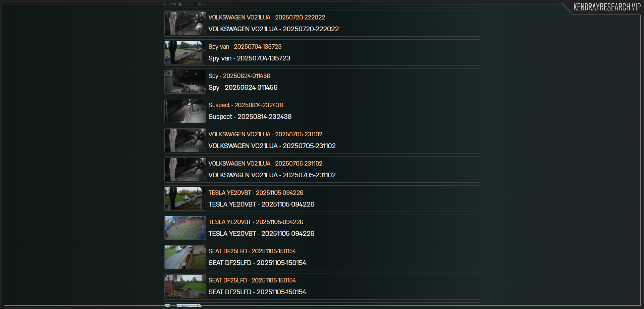
Task: Click white VOLKSWAGEN VO21LUA - 20250720-222022 caption text
Action: (273, 29)
